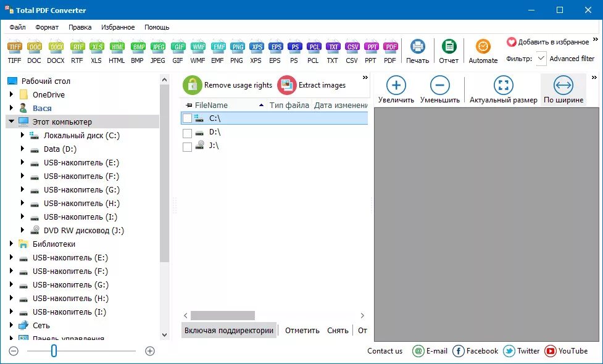The image size is (603, 364).
Task: Toggle Включая поддиректории option
Action: coord(229,330)
